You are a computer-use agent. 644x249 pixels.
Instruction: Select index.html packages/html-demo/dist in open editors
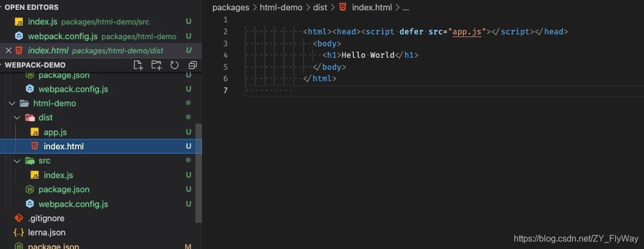[x=101, y=51]
